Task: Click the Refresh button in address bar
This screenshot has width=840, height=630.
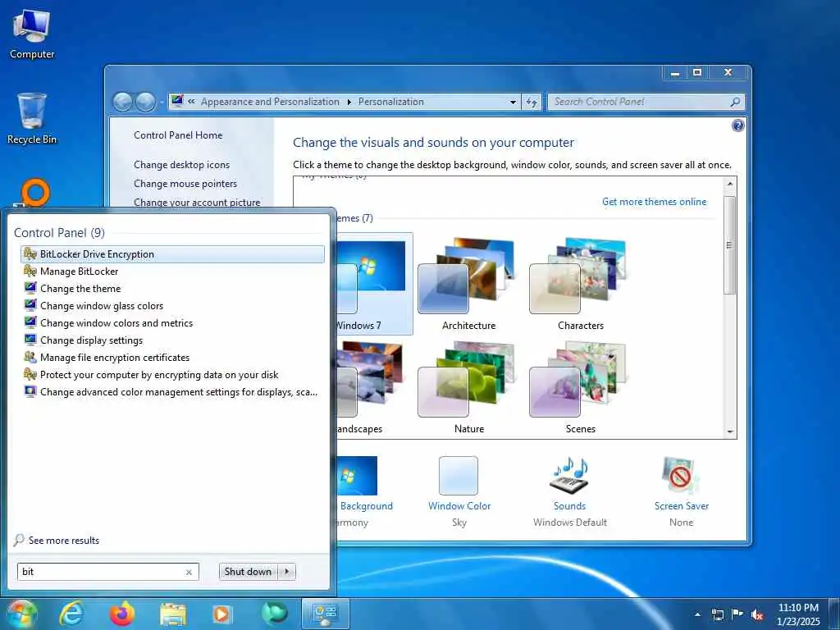Action: pyautogui.click(x=532, y=102)
